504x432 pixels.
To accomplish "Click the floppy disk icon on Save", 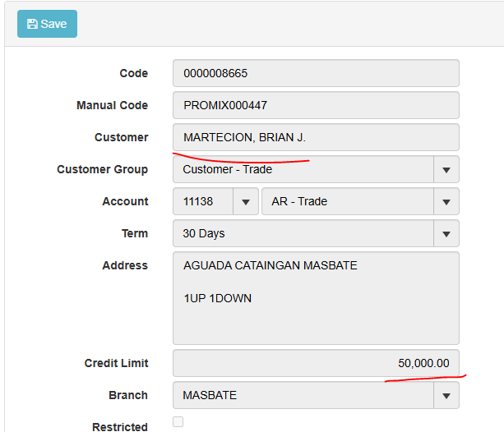I will click(32, 24).
